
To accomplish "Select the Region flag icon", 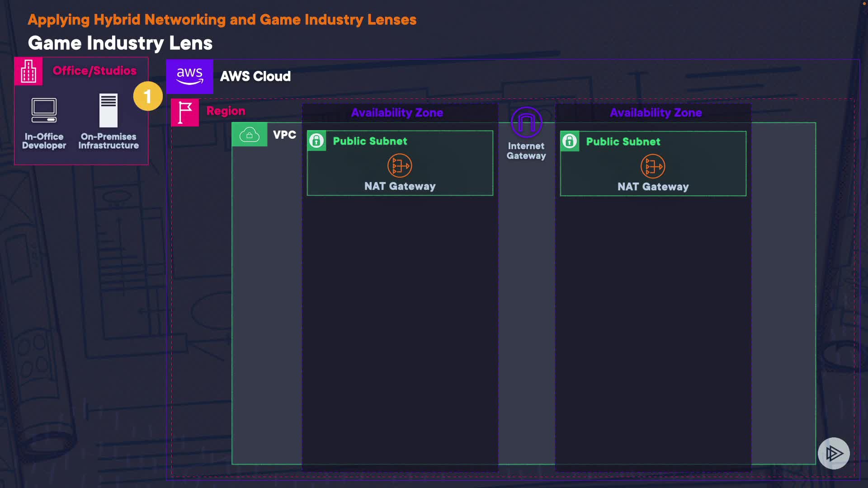I will [185, 113].
